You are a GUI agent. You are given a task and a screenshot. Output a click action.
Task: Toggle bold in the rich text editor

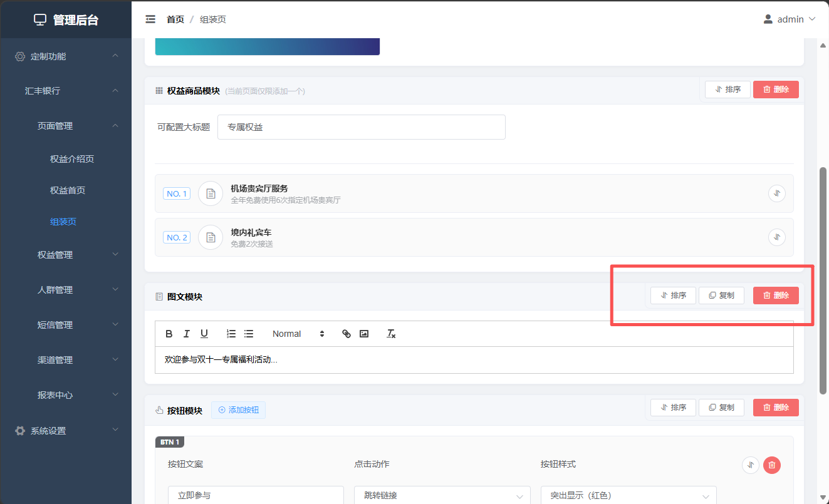pyautogui.click(x=169, y=334)
